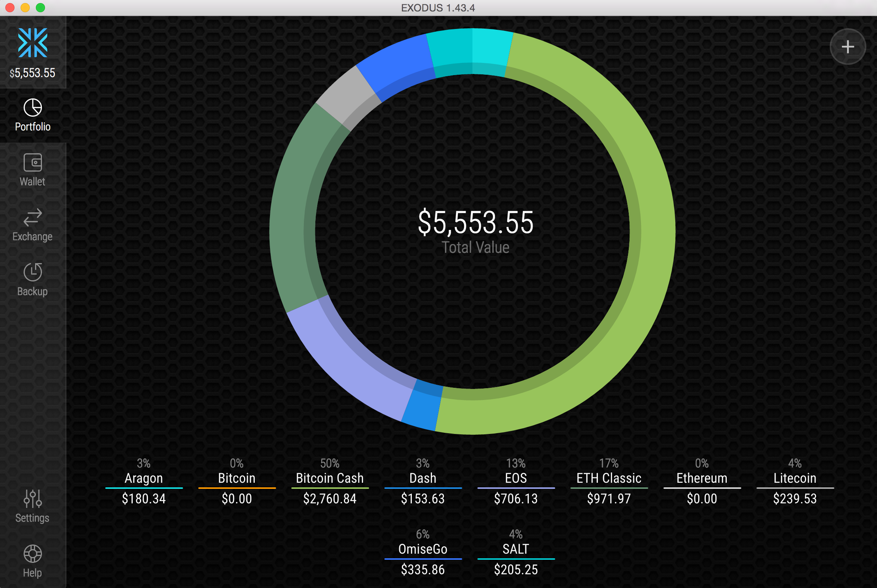Select the Aragon asset label
Image resolution: width=877 pixels, height=588 pixels.
point(144,478)
